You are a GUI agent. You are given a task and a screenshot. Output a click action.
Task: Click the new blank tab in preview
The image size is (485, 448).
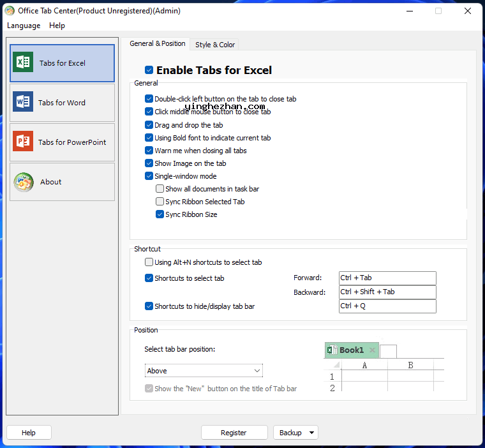(388, 352)
